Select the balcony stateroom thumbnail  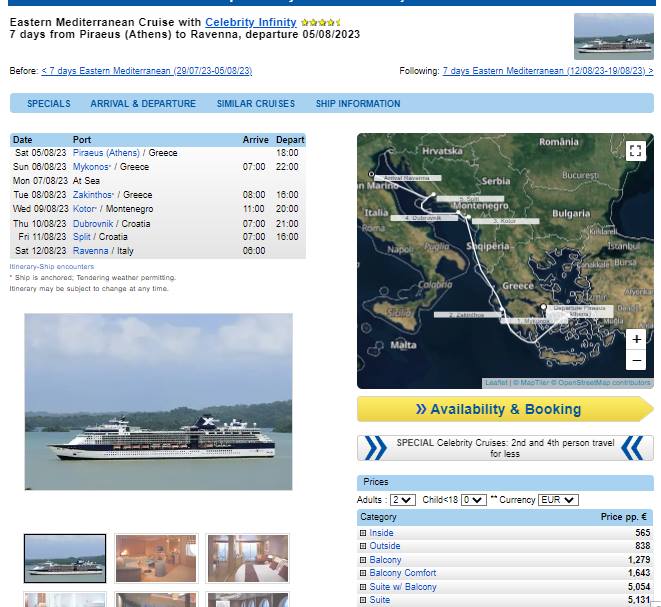[248, 559]
